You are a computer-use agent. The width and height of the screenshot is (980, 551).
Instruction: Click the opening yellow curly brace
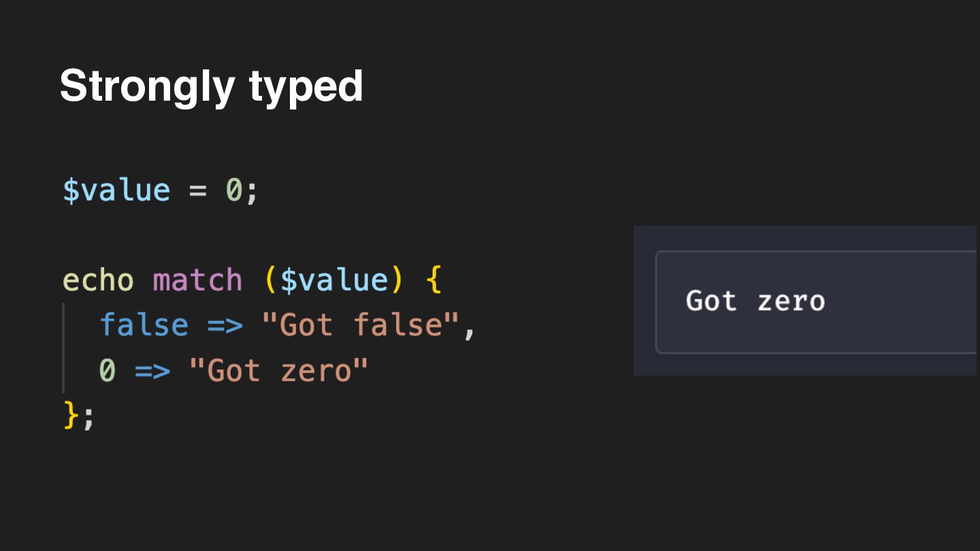[434, 280]
